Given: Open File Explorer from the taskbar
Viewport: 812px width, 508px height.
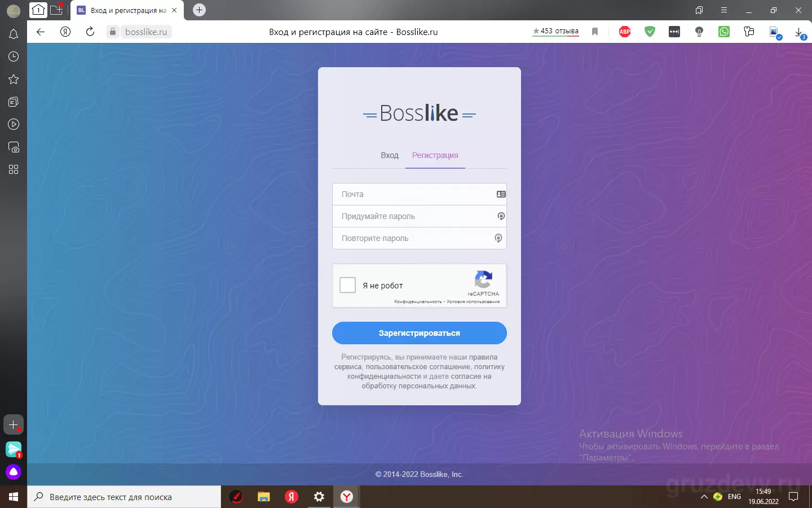Looking at the screenshot, I should [x=264, y=497].
